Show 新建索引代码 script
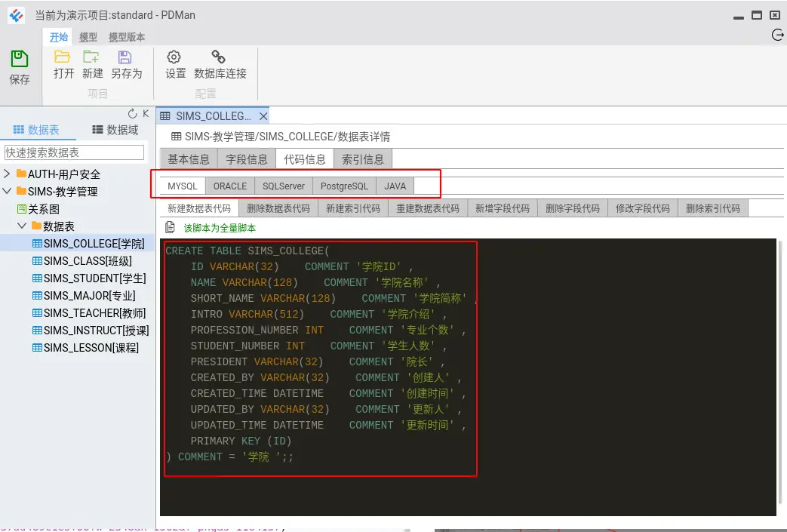 [353, 208]
